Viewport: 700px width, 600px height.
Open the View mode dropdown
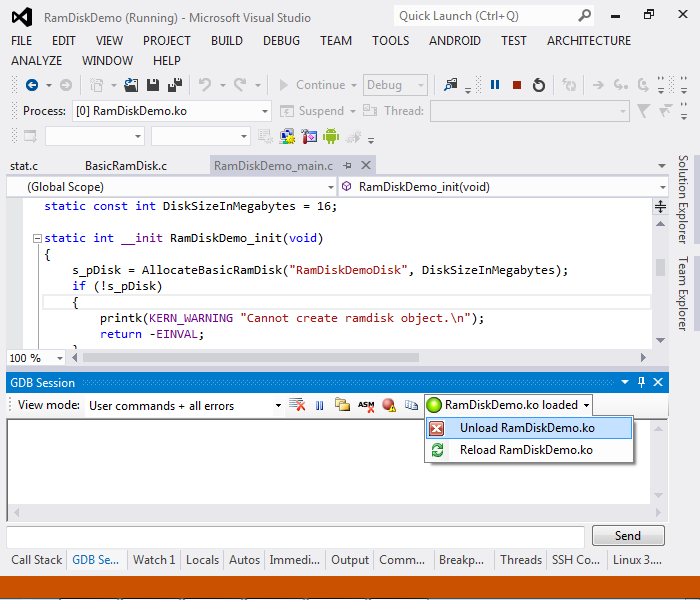pos(278,405)
